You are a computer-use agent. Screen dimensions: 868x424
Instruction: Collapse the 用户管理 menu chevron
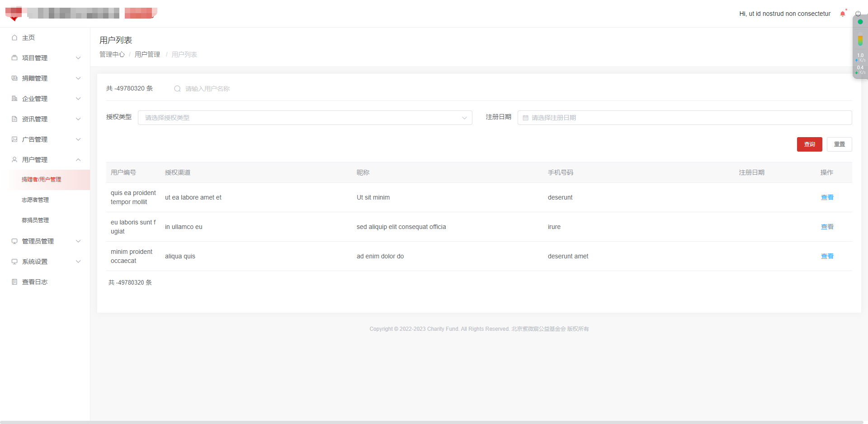(x=78, y=160)
